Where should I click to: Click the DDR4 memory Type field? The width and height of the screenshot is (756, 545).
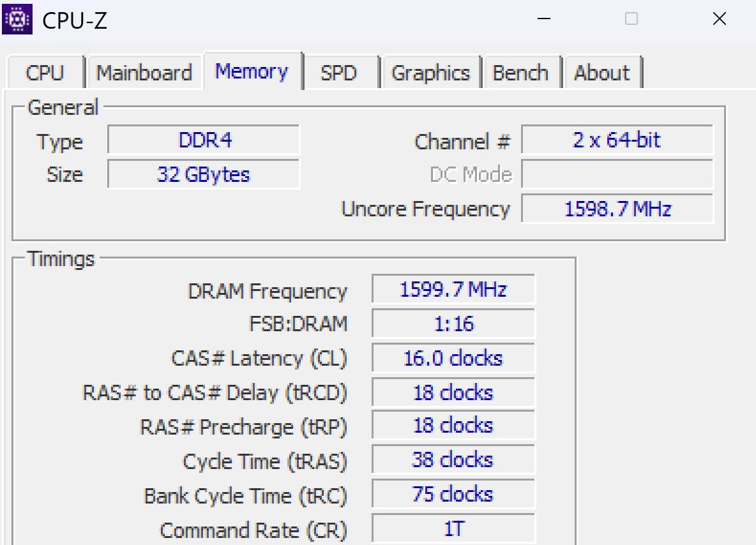pos(203,140)
